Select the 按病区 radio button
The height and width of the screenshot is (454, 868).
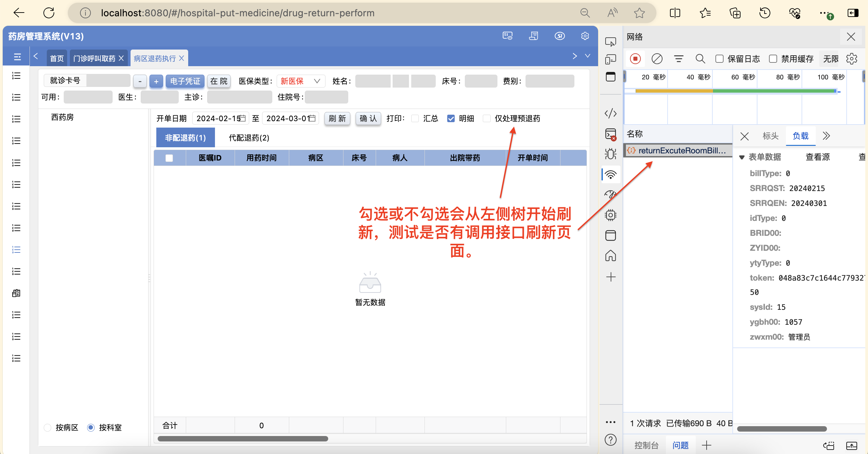point(48,428)
